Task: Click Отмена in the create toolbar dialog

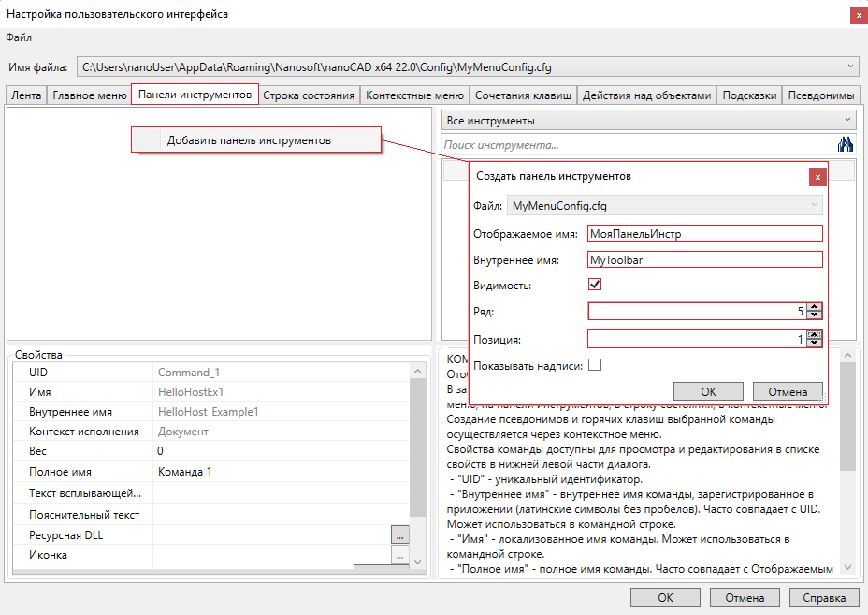Action: (x=787, y=391)
